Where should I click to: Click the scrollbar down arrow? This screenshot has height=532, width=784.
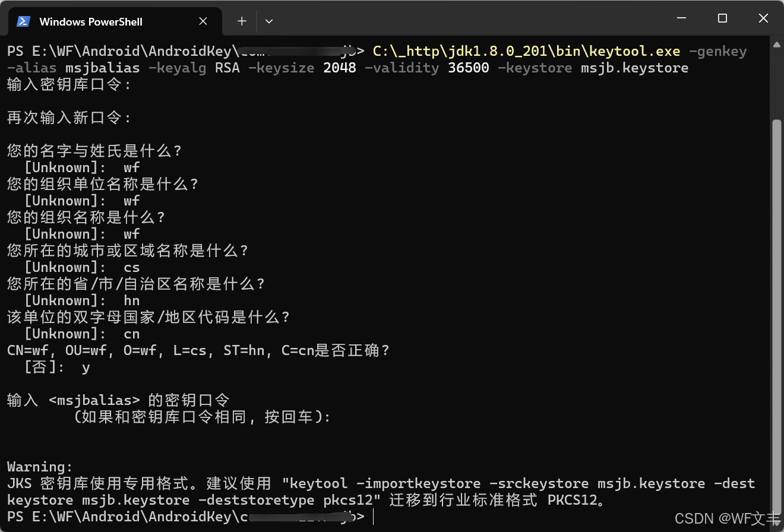coord(777,522)
